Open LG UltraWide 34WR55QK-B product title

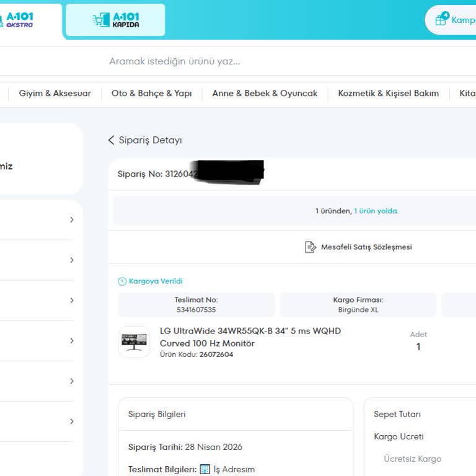click(250, 337)
